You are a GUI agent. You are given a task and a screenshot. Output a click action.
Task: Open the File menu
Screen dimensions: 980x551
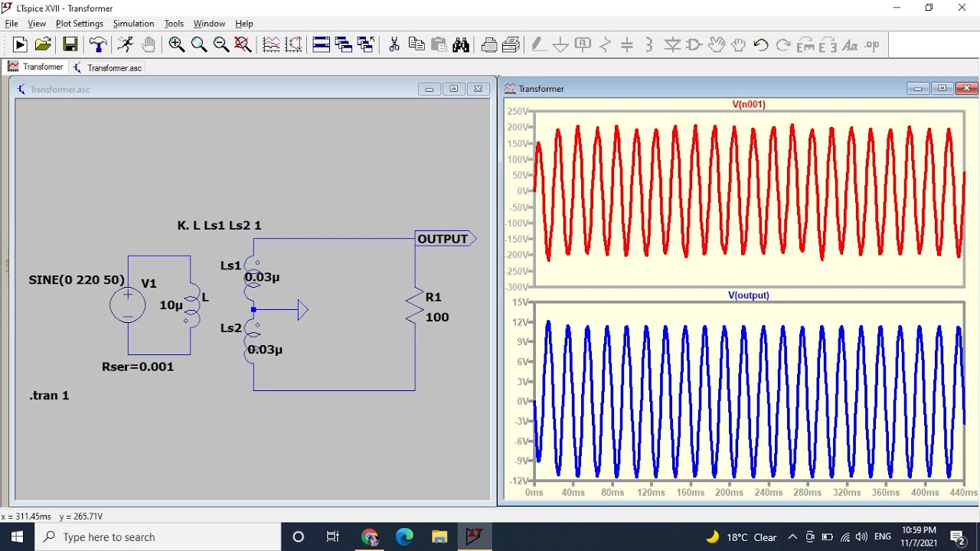point(11,24)
